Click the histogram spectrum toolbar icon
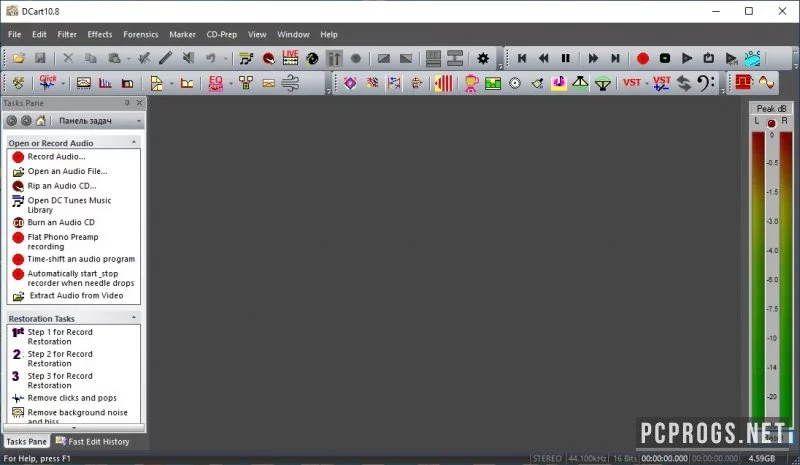This screenshot has width=800, height=465. pos(105,83)
